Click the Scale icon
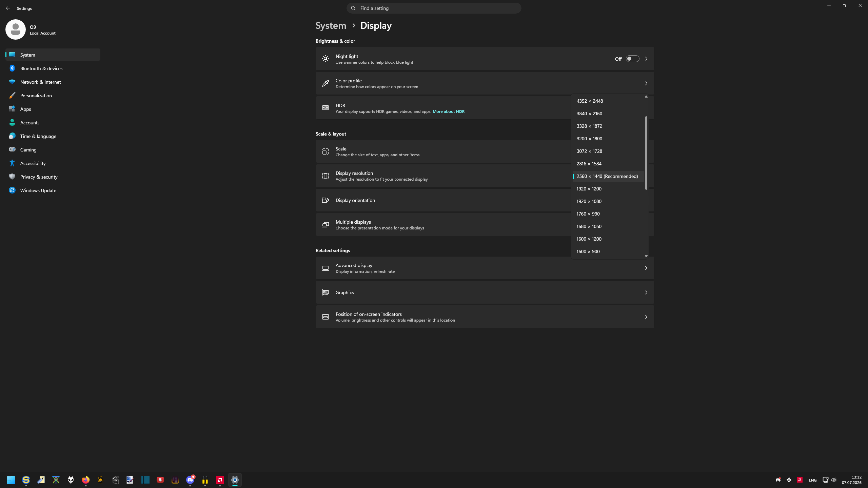This screenshot has height=488, width=868. (325, 151)
